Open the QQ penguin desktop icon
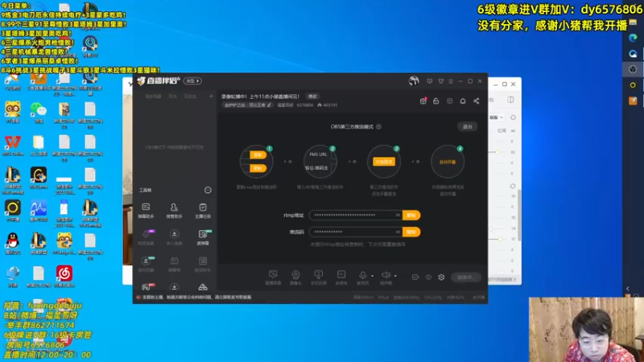The width and height of the screenshot is (644, 362). 13,244
